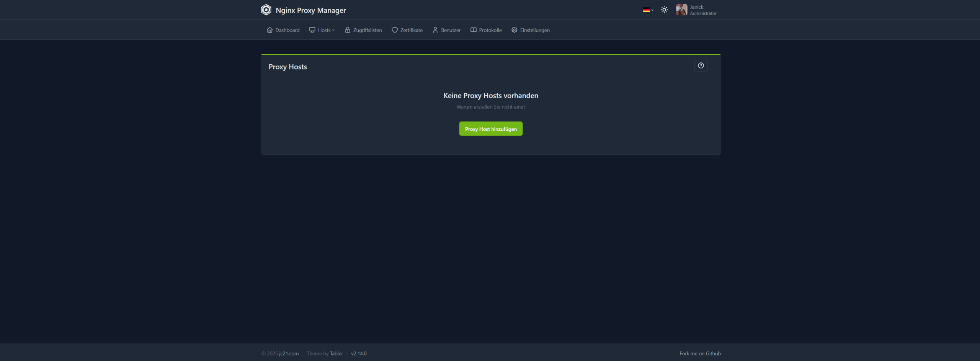Open Protokolle via the book icon
Viewport: 980px width, 361px height.
click(x=474, y=30)
